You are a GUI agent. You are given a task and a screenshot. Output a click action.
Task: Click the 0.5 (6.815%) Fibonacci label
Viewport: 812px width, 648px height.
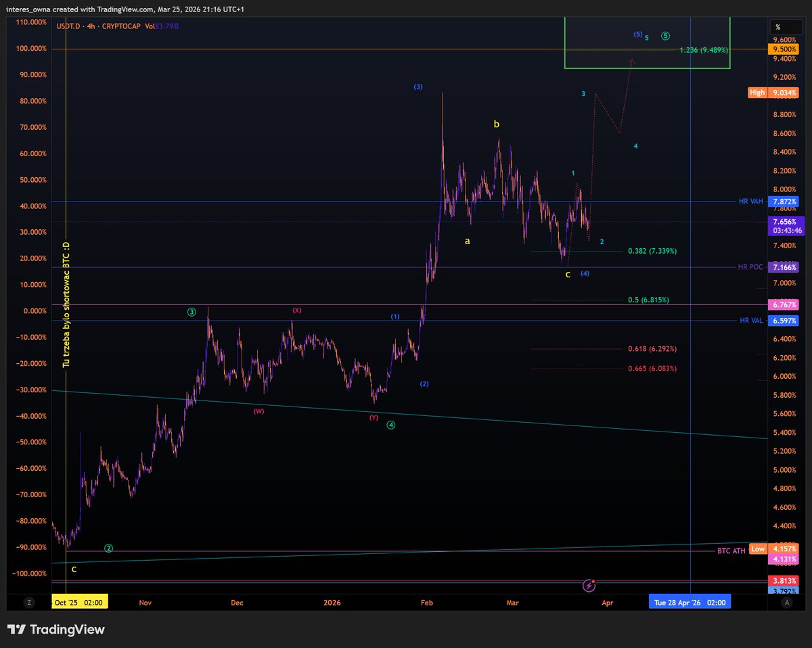pos(648,300)
